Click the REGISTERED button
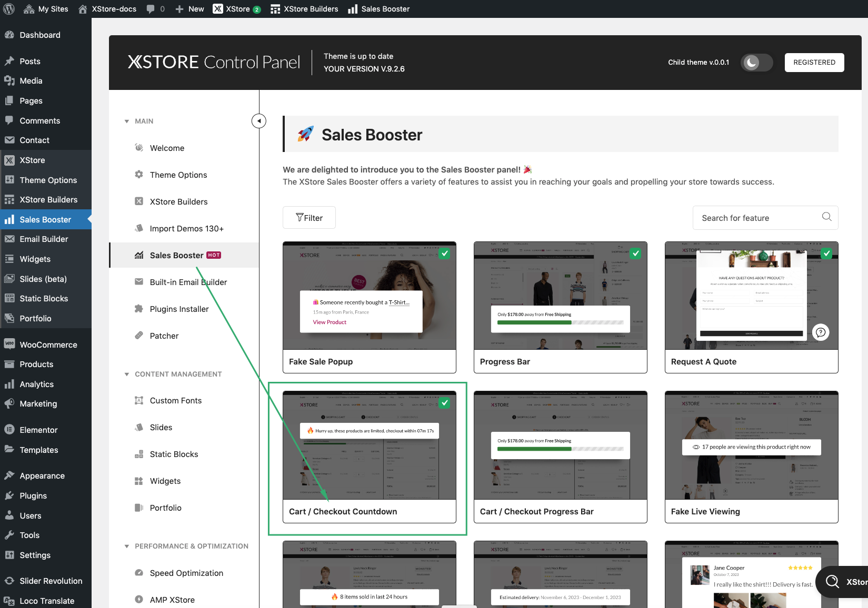868x608 pixels. click(x=814, y=62)
